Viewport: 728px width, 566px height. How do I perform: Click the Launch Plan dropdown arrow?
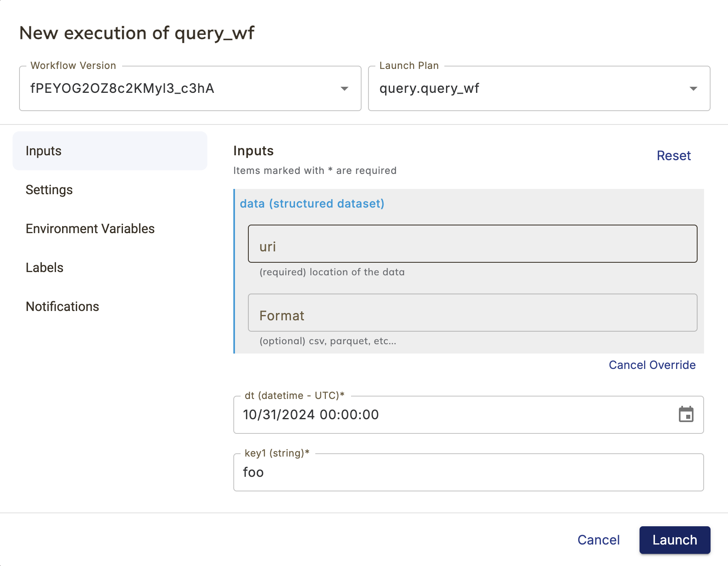693,88
